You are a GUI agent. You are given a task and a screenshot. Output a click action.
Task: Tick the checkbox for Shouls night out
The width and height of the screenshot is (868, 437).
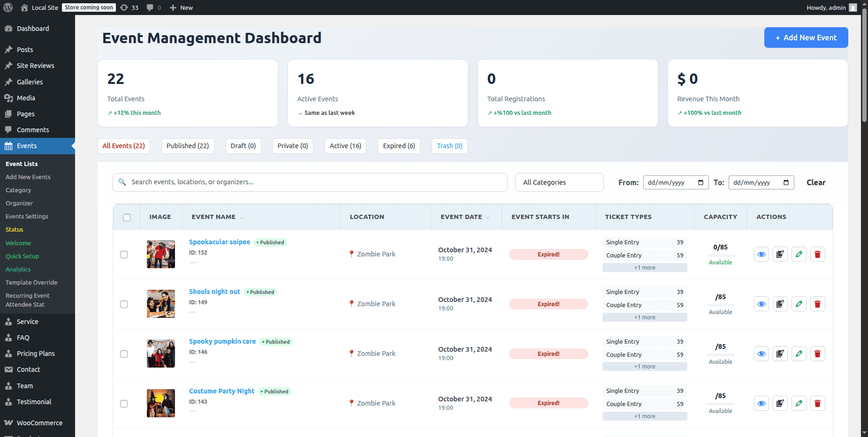pyautogui.click(x=124, y=304)
